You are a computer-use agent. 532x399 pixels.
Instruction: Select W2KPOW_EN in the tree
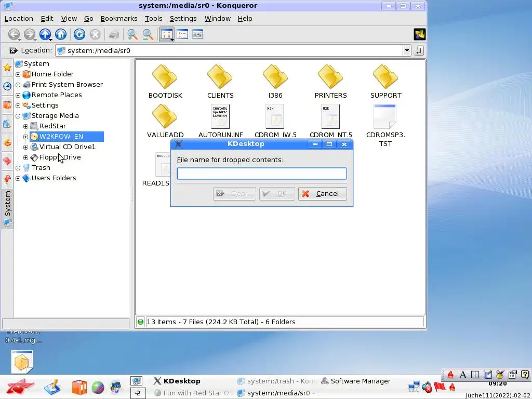coord(66,137)
